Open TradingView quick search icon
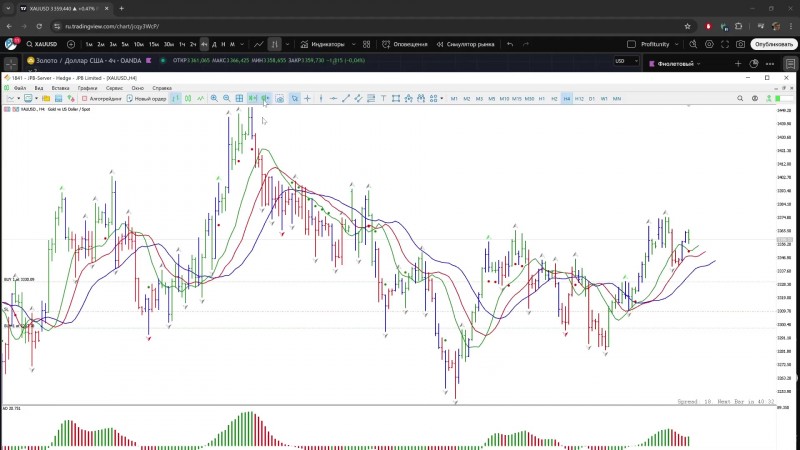The height and width of the screenshot is (450, 800). (693, 44)
